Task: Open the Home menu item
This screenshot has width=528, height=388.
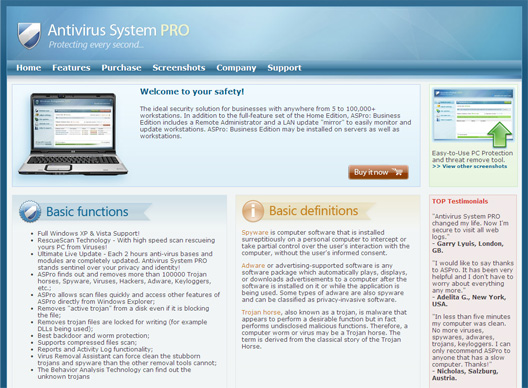Action: [29, 68]
